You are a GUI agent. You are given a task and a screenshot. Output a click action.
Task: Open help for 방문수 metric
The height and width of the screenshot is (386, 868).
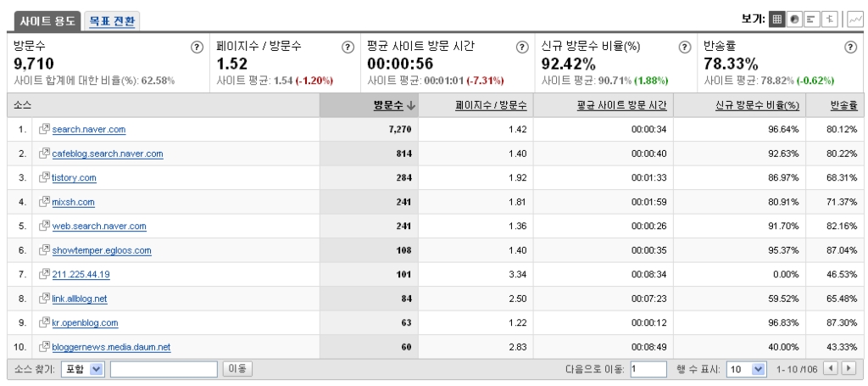[197, 47]
